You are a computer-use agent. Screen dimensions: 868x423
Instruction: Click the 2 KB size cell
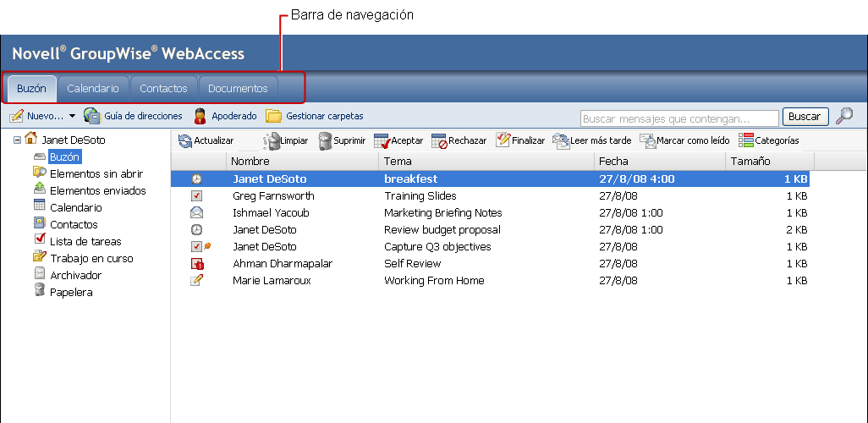click(x=796, y=230)
